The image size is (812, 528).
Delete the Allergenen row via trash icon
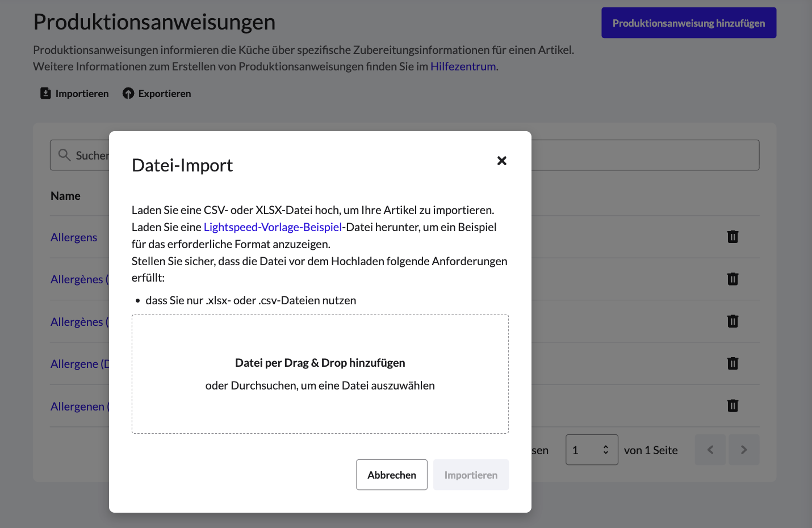tap(733, 405)
